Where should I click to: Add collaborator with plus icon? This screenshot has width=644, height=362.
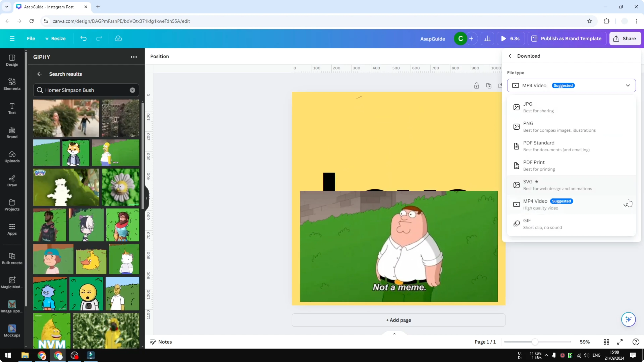(471, 38)
